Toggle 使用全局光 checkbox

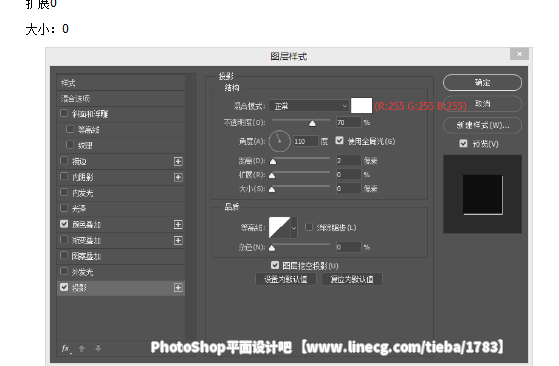coord(339,141)
